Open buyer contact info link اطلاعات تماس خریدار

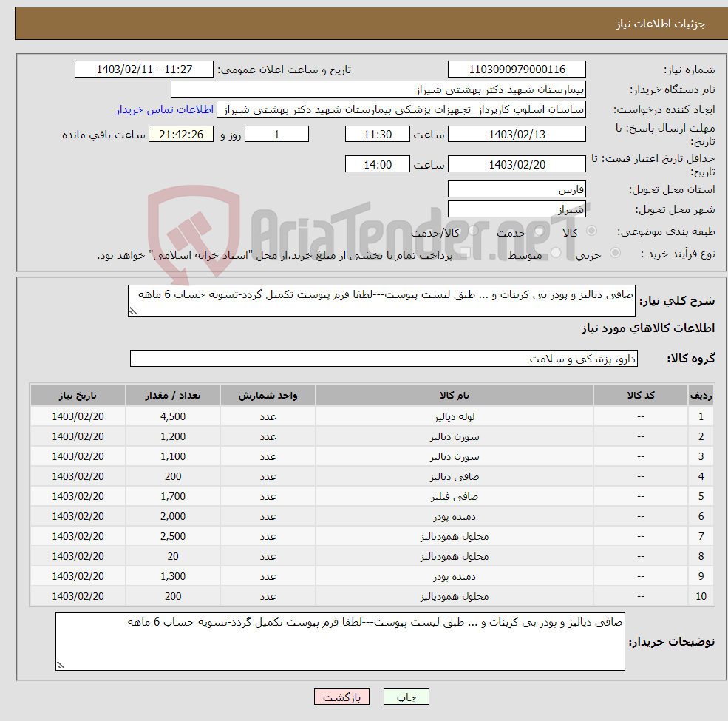(165, 109)
